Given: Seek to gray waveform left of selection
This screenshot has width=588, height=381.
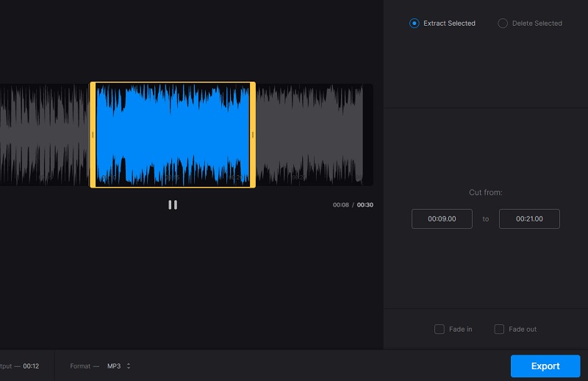Looking at the screenshot, I should (44, 135).
